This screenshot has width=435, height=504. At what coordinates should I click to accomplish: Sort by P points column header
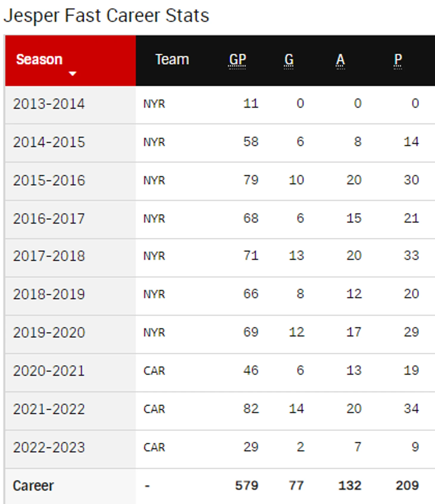398,60
